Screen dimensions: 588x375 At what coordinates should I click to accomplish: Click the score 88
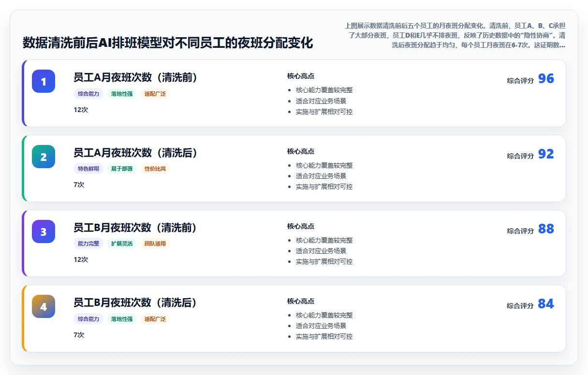tap(546, 229)
